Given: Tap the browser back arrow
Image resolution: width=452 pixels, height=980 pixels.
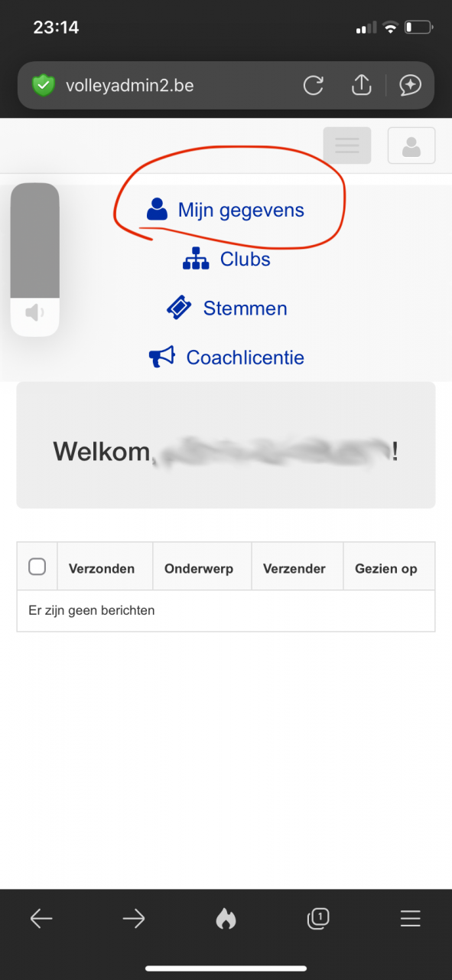Looking at the screenshot, I should click(x=41, y=918).
